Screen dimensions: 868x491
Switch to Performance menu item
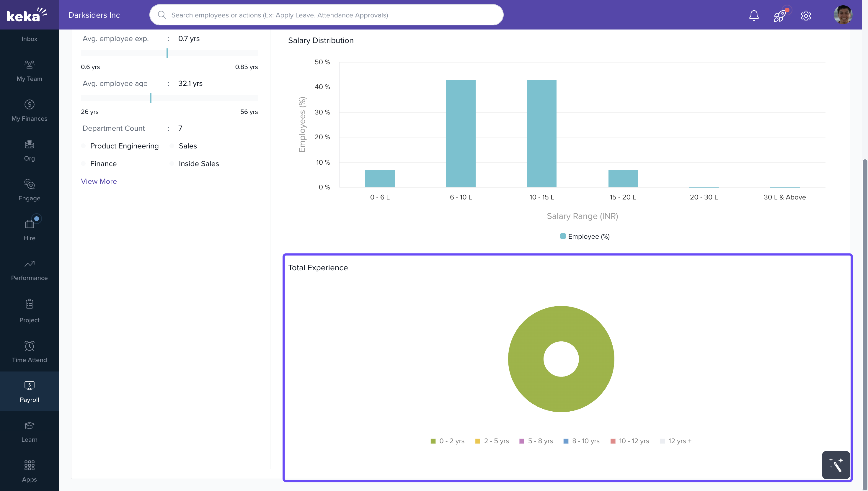[29, 270]
